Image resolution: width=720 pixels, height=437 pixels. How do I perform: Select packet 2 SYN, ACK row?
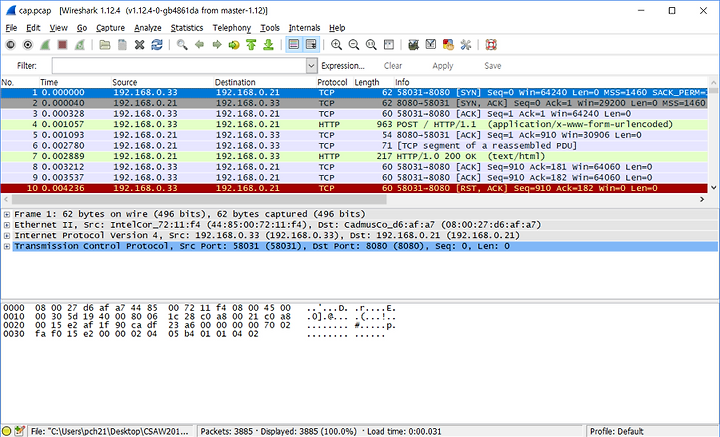point(354,103)
